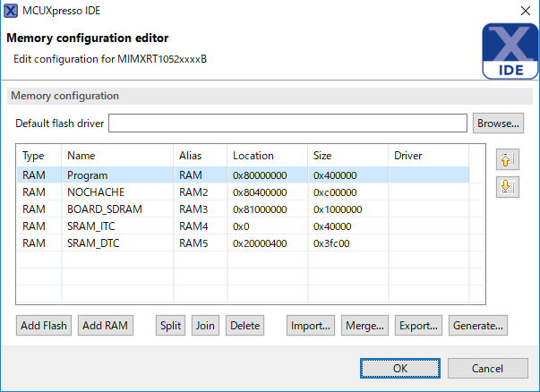The image size is (540, 392).
Task: Browse for a flash driver
Action: [x=498, y=123]
